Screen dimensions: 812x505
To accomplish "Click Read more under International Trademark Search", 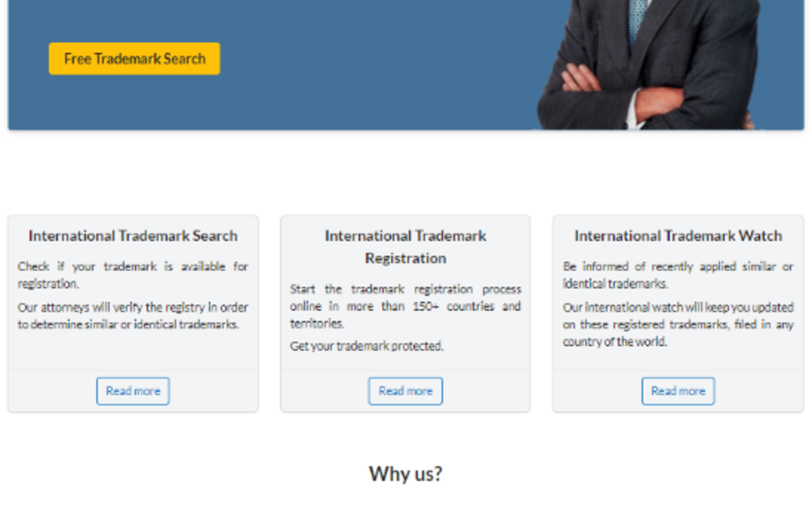I will coord(132,390).
